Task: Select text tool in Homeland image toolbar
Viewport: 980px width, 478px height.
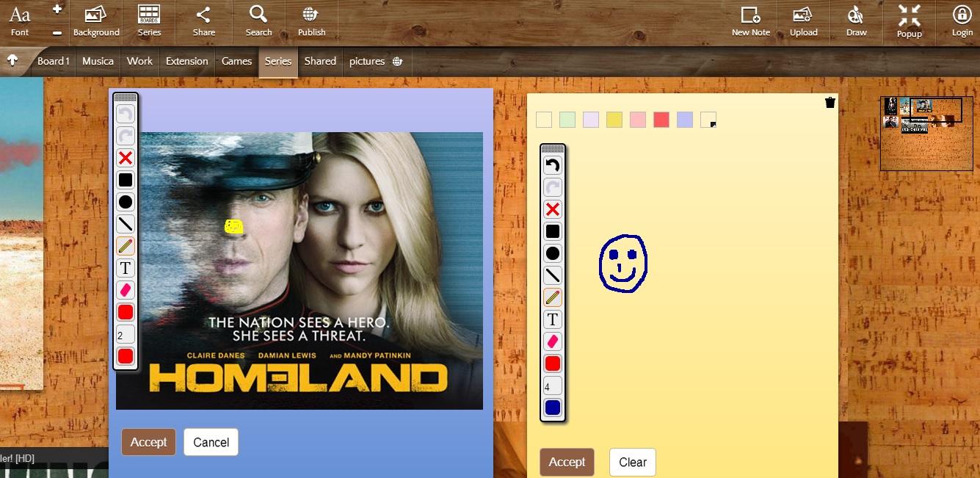Action: [126, 268]
